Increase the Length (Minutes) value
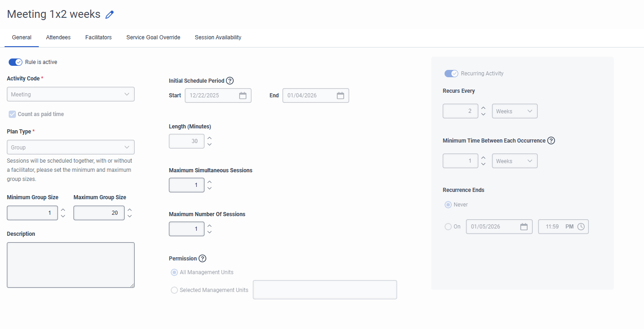The image size is (644, 329). 209,138
